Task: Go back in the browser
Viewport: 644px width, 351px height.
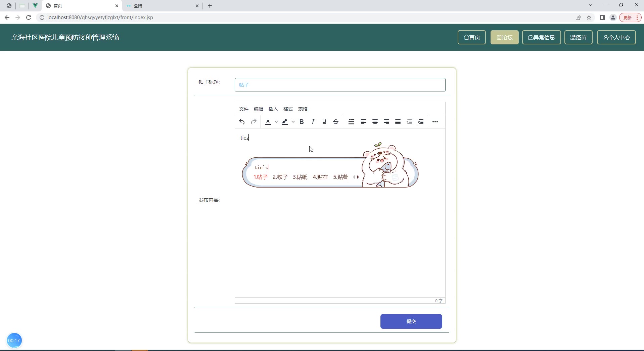Action: point(7,17)
